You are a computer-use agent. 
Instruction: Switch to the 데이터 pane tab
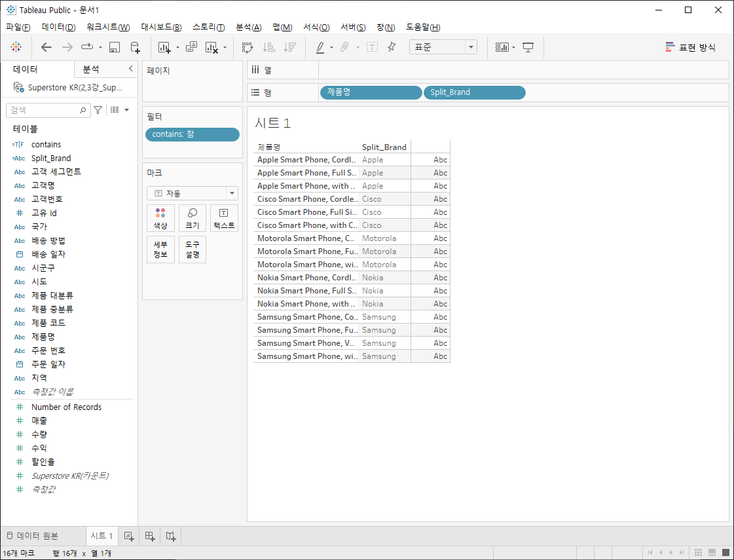click(x=26, y=69)
